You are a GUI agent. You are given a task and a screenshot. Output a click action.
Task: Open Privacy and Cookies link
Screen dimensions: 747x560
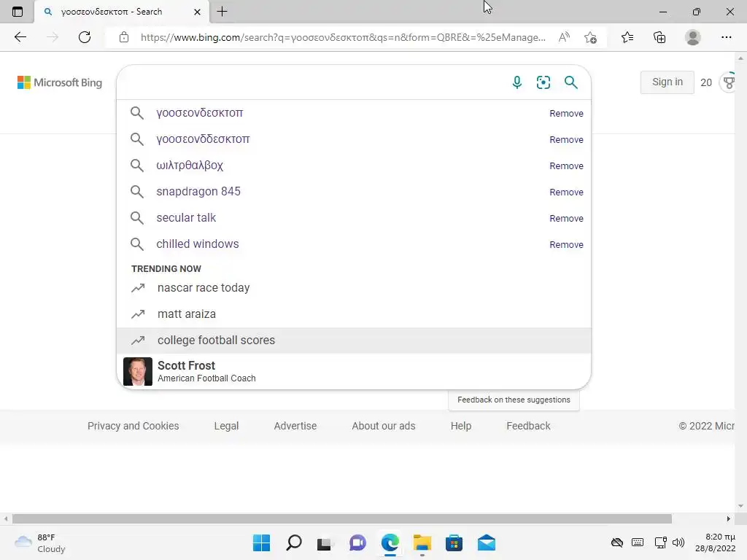click(133, 426)
